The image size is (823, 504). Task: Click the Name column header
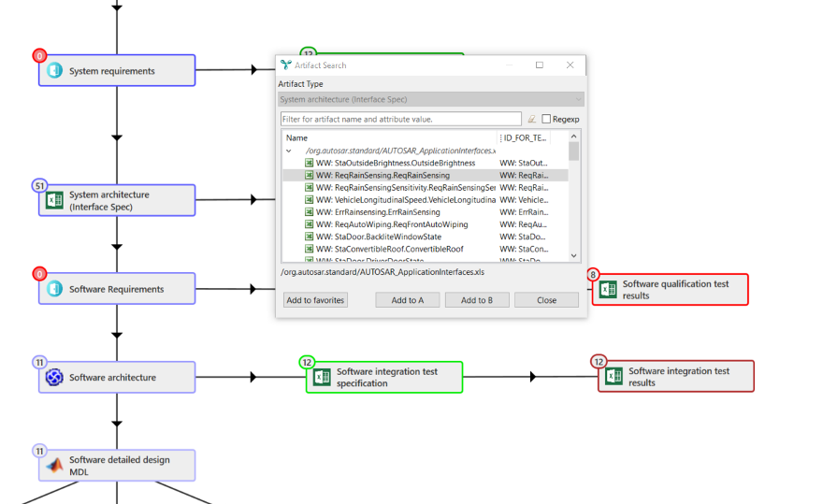point(296,137)
